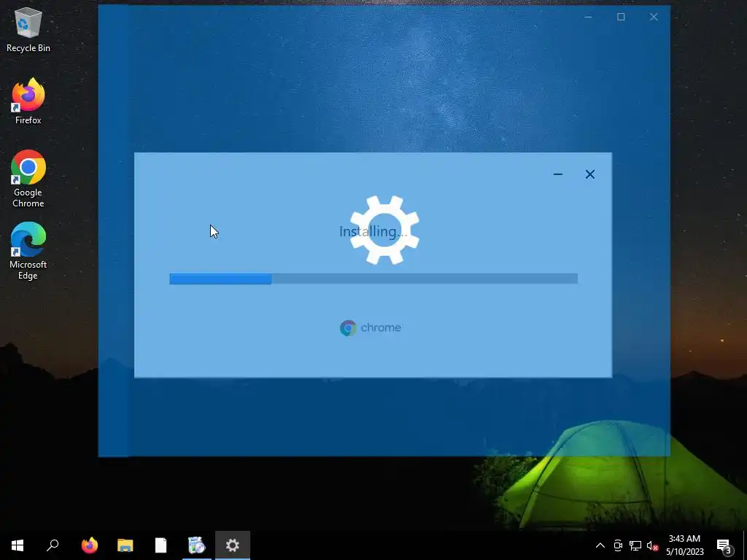747x560 pixels.
Task: Switch to the installer disc taskbar item
Action: point(197,545)
